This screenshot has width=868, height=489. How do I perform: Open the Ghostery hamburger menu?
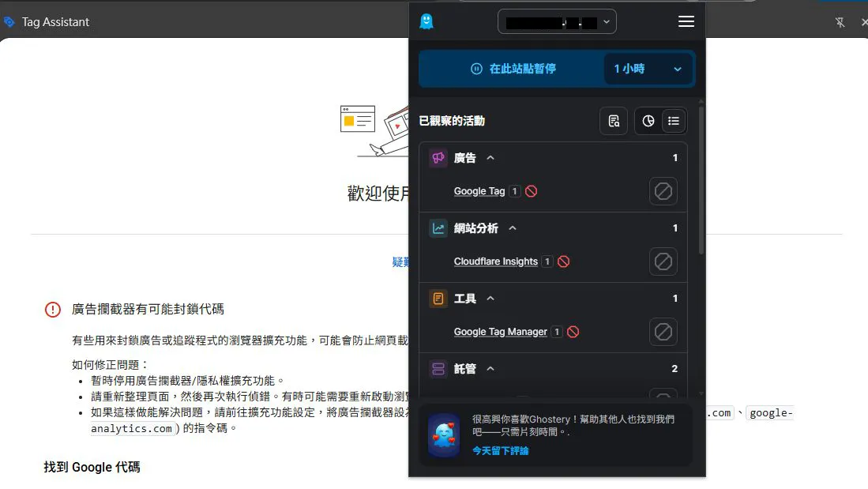click(686, 21)
